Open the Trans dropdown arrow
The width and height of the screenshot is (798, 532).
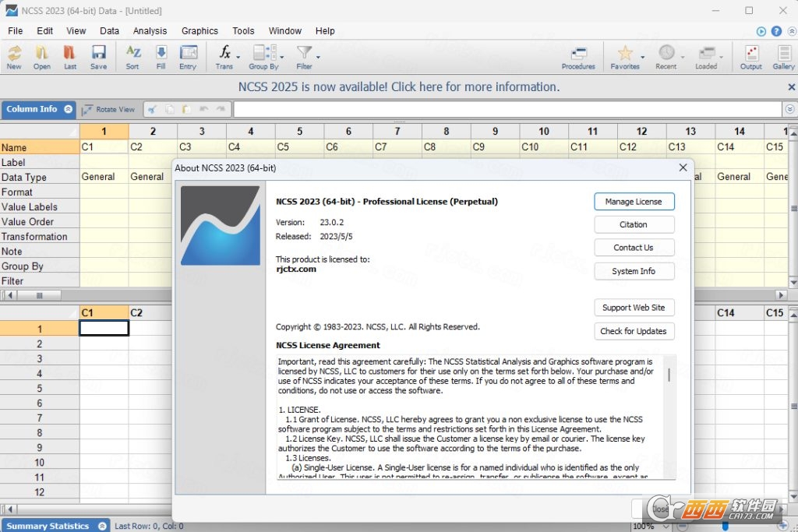[x=238, y=57]
